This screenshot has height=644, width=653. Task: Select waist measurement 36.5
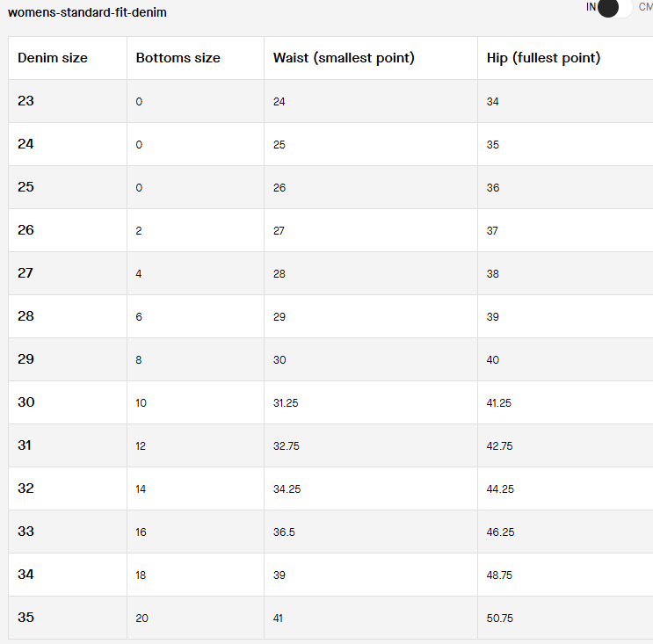[284, 532]
